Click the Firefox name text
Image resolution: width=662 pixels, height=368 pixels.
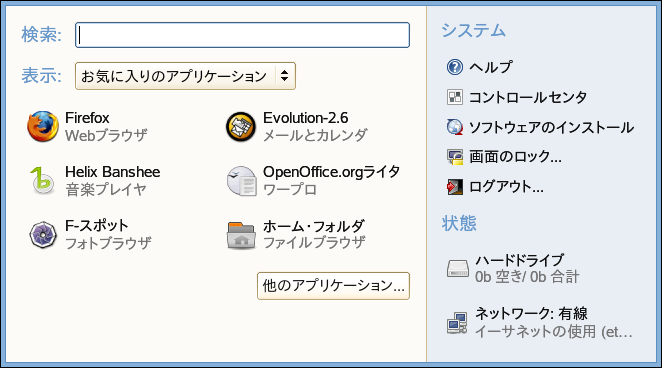coord(87,118)
